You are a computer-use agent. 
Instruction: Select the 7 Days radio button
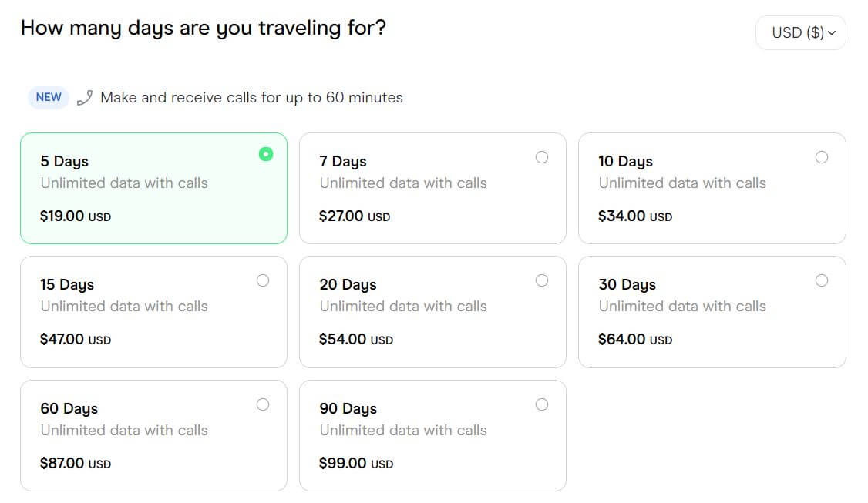click(x=542, y=157)
